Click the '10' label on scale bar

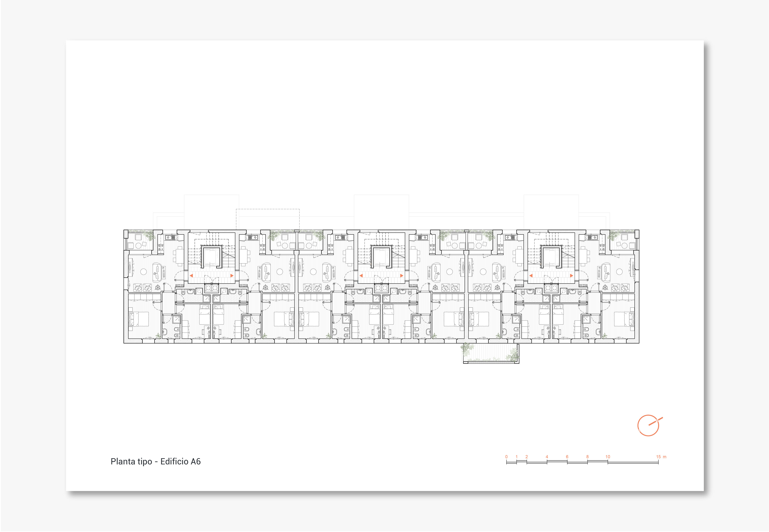coord(608,457)
